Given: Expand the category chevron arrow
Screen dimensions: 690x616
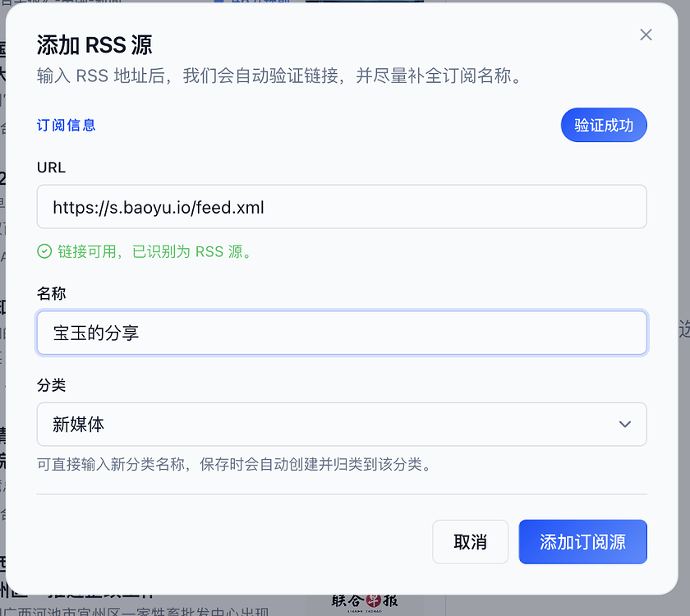Looking at the screenshot, I should (625, 424).
